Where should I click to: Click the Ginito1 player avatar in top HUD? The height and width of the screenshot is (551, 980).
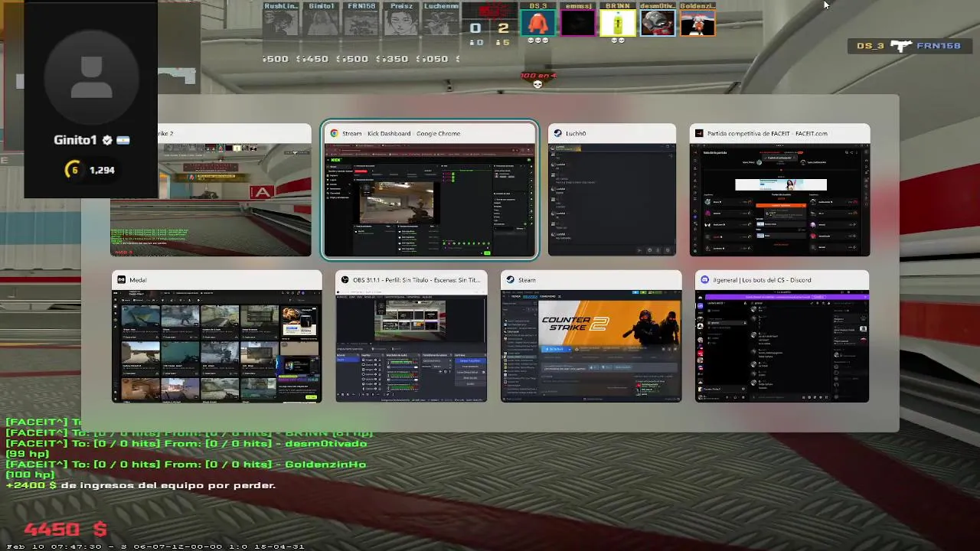tap(321, 23)
